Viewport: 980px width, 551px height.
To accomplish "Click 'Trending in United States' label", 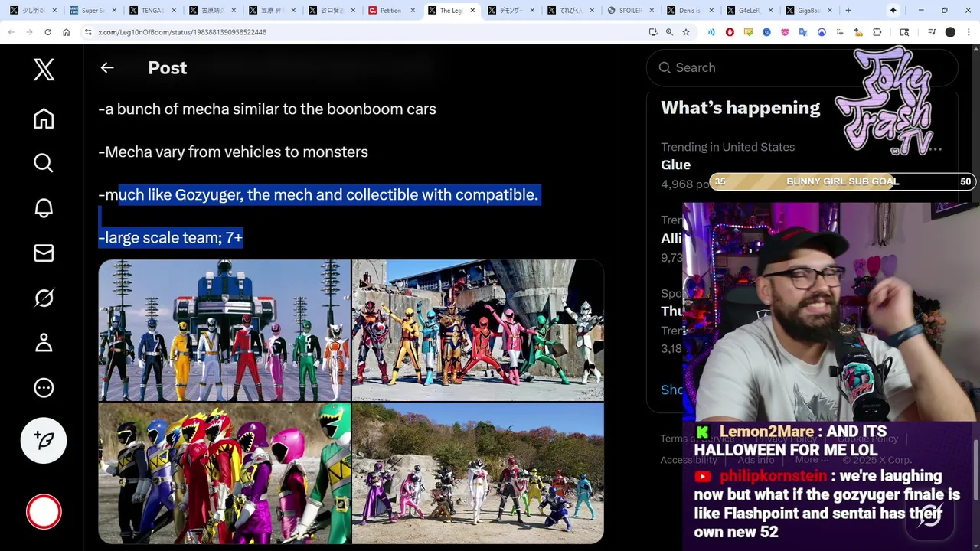I will pos(727,147).
